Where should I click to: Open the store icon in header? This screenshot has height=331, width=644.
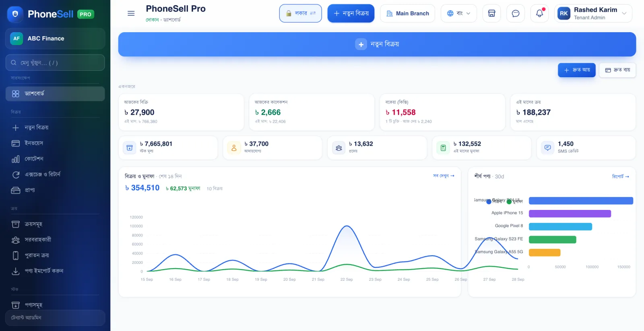pyautogui.click(x=491, y=13)
